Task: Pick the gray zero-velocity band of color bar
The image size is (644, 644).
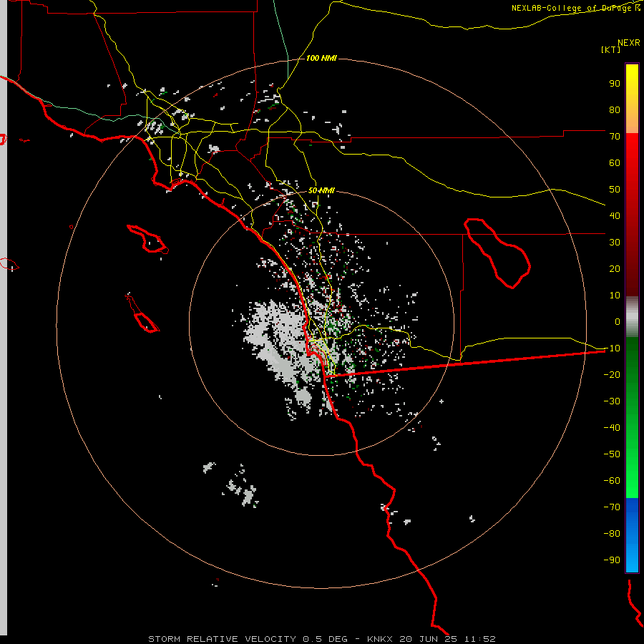Action: 632,317
